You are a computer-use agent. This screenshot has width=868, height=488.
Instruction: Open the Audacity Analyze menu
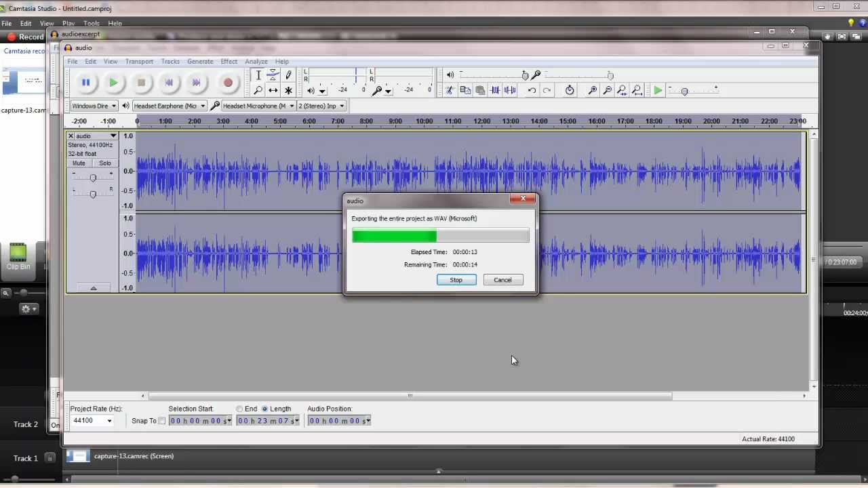coord(256,62)
